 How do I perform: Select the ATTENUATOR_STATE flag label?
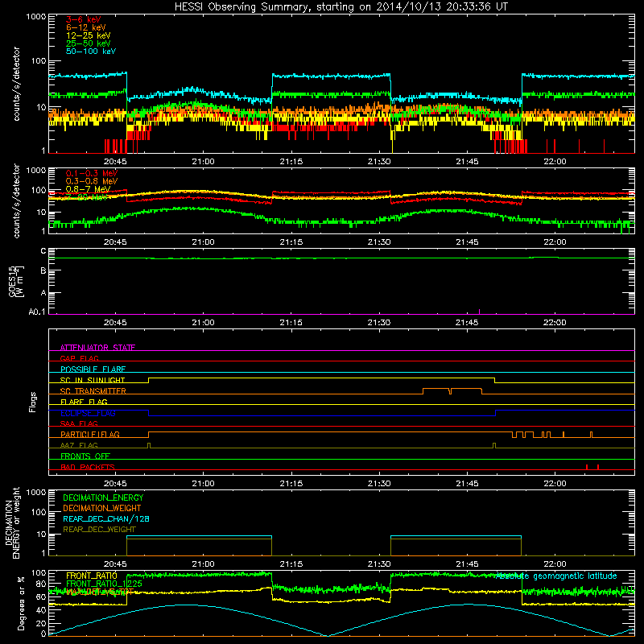(x=97, y=348)
